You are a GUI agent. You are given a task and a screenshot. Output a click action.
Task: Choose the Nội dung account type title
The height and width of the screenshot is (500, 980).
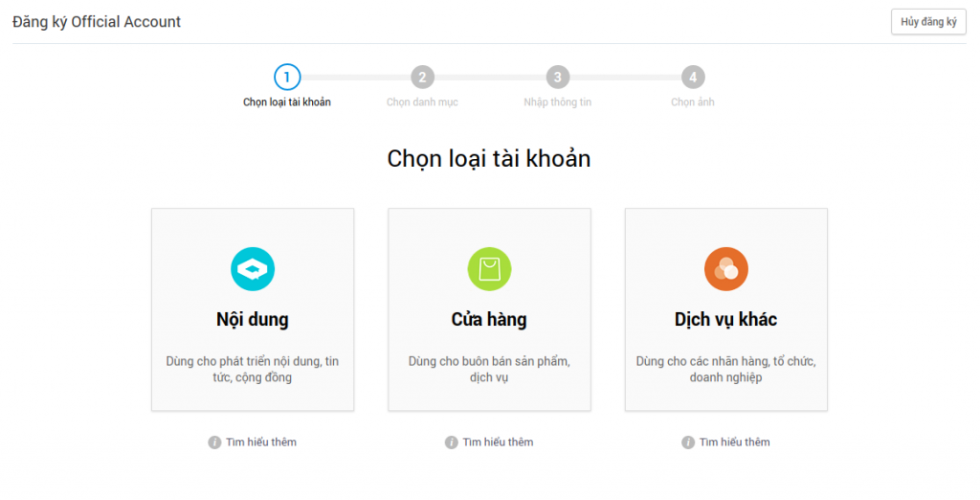(253, 320)
